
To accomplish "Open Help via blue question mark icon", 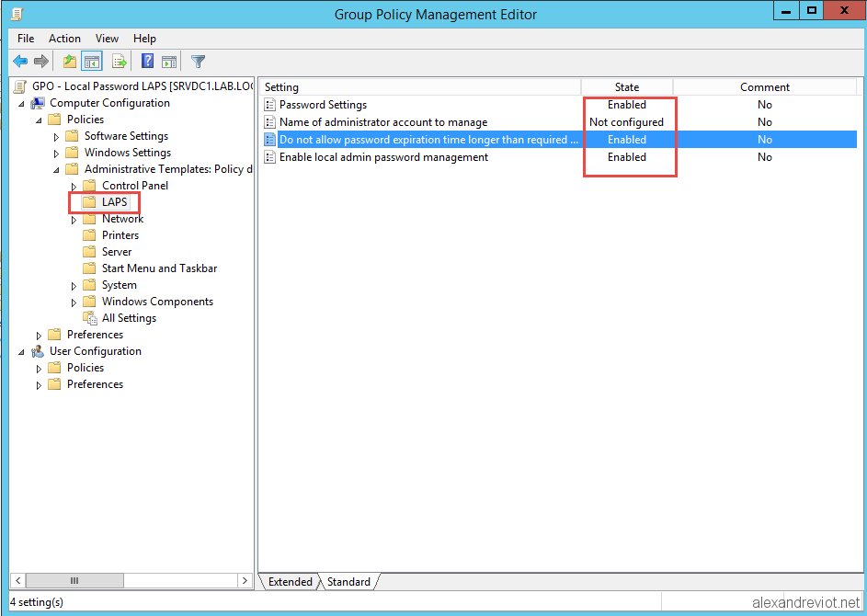I will [x=148, y=61].
